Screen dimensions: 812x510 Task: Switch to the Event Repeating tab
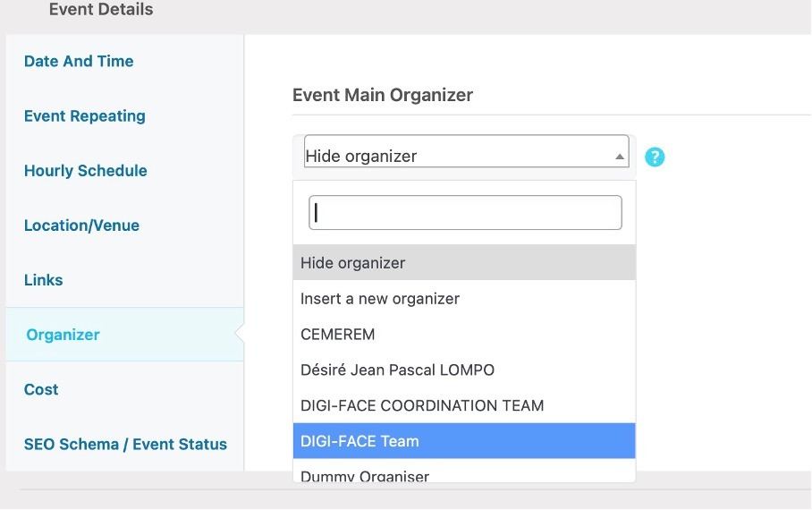(84, 116)
